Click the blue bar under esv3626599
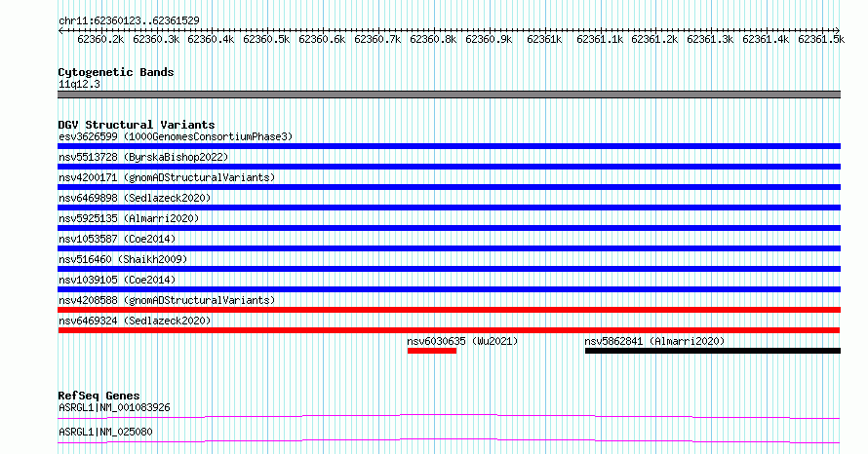 (x=449, y=146)
